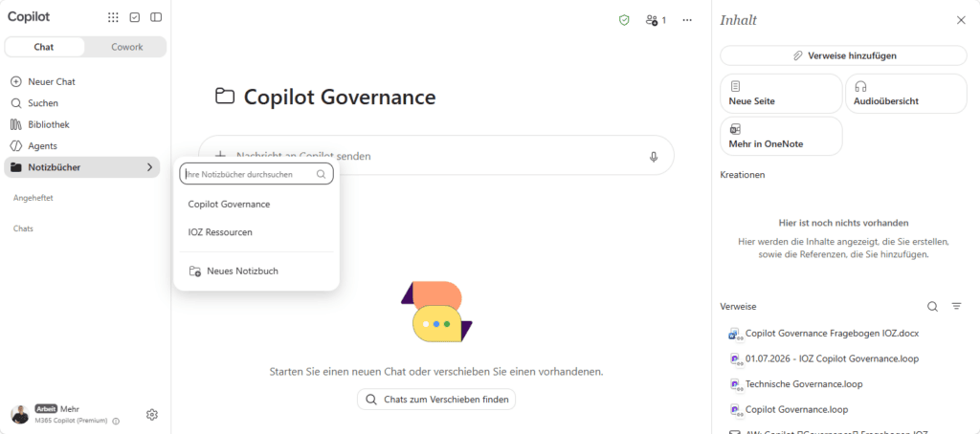Screen dimensions: 980x434
Task: Switch to the Chat tab
Action: 44,47
